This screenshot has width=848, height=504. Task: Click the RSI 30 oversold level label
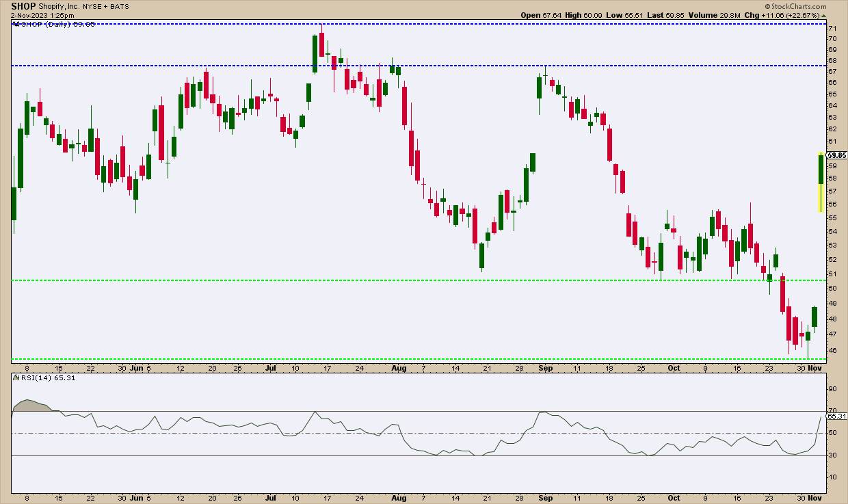pos(832,455)
